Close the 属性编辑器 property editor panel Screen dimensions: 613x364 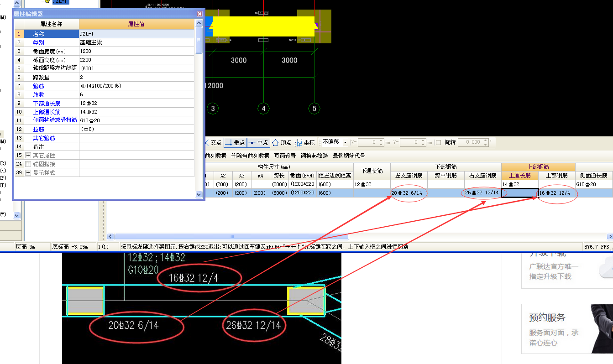tap(199, 14)
